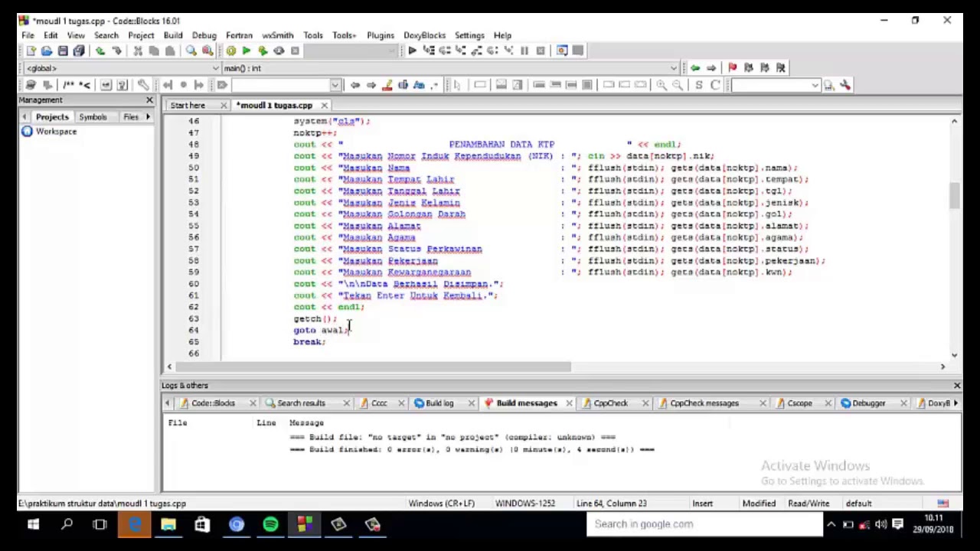980x551 pixels.
Task: Open the File menu
Action: tap(28, 35)
